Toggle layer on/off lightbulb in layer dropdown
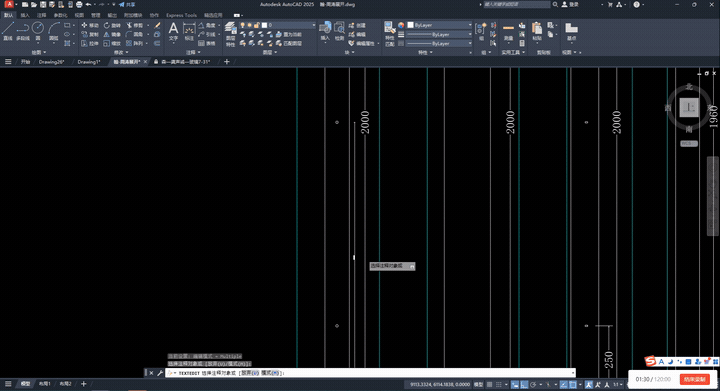 pyautogui.click(x=242, y=25)
